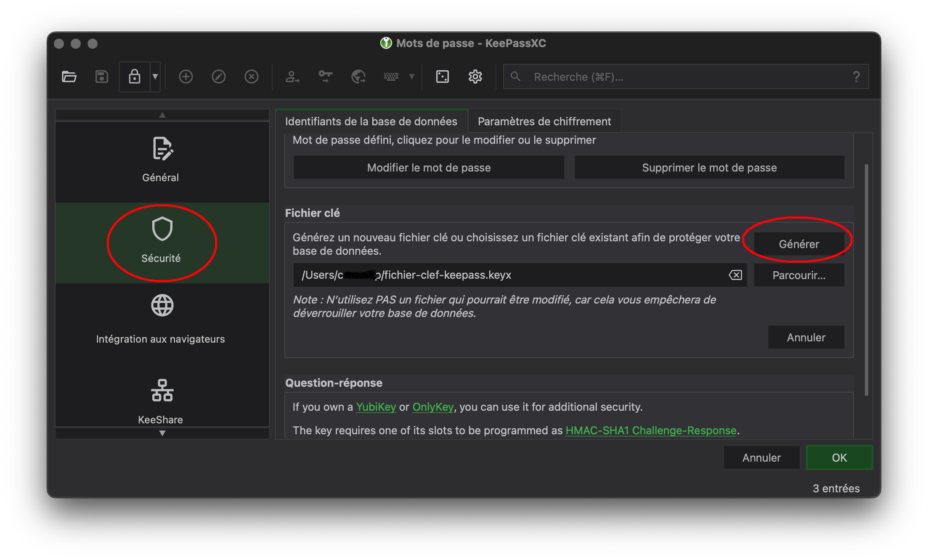Open the Auto-Type dropdown arrow

[x=412, y=77]
